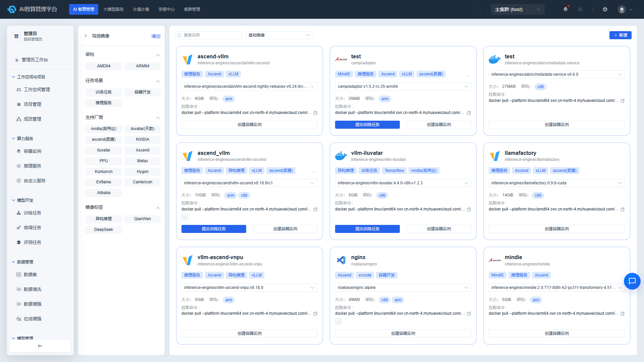Collapse the 架构 filter section
The width and height of the screenshot is (644, 362).
pyautogui.click(x=158, y=55)
